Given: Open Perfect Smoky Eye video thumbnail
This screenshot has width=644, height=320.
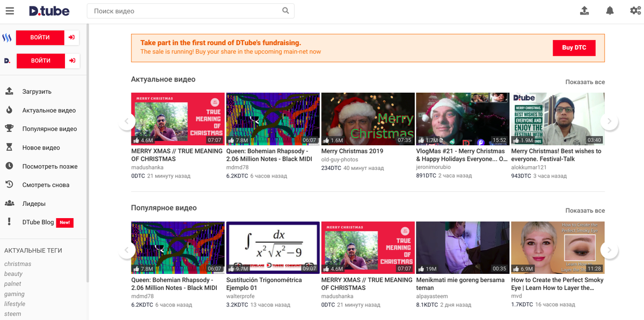Looking at the screenshot, I should point(558,248).
